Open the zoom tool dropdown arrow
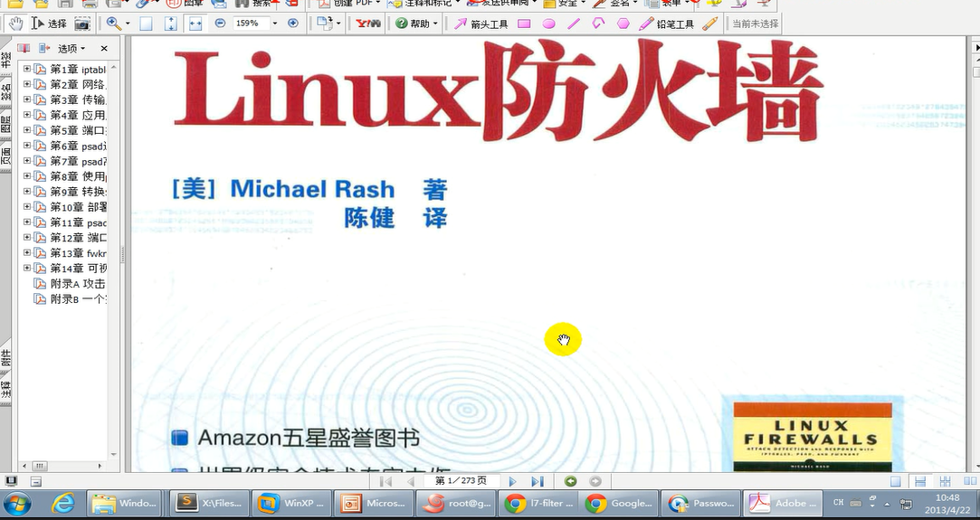 (x=128, y=24)
